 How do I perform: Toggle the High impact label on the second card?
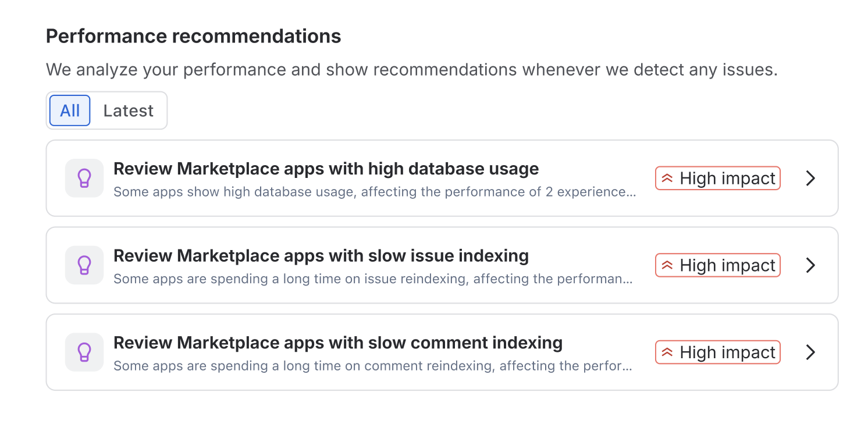click(717, 265)
